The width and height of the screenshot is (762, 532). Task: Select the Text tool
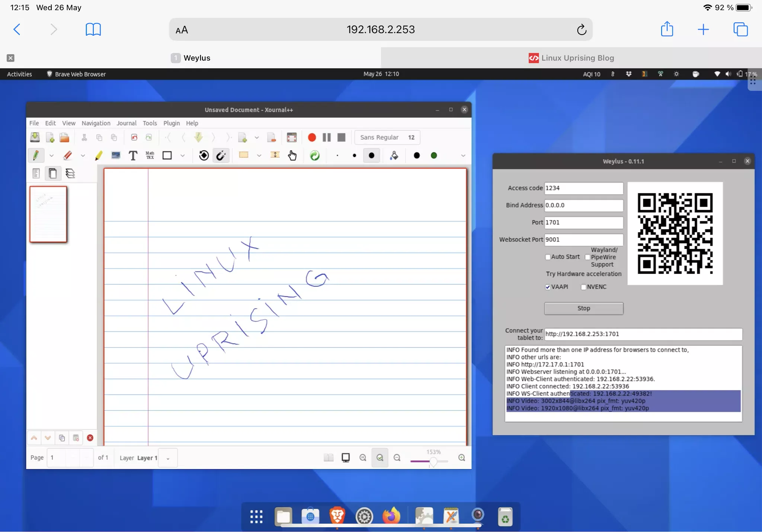point(133,155)
